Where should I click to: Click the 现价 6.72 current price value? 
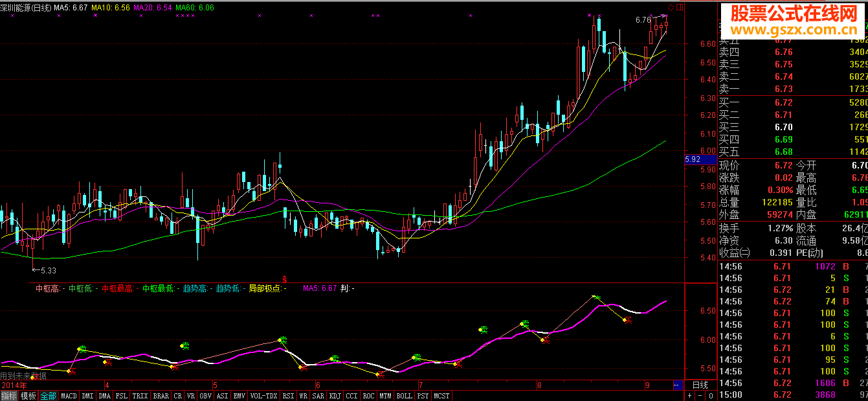click(783, 165)
